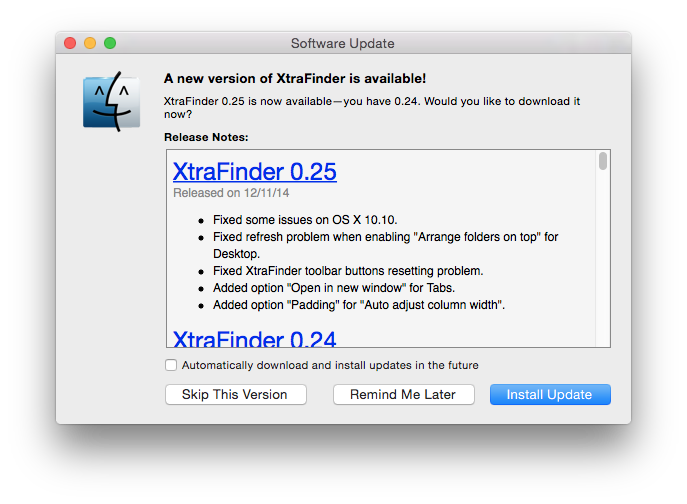Close the Software Update window
Viewport: 687px width, 504px height.
70,43
